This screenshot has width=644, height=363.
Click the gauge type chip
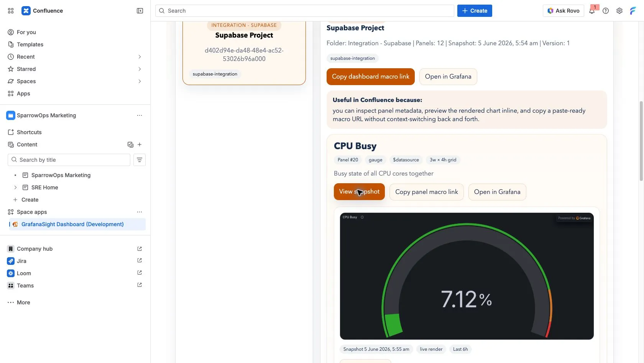[x=376, y=160]
